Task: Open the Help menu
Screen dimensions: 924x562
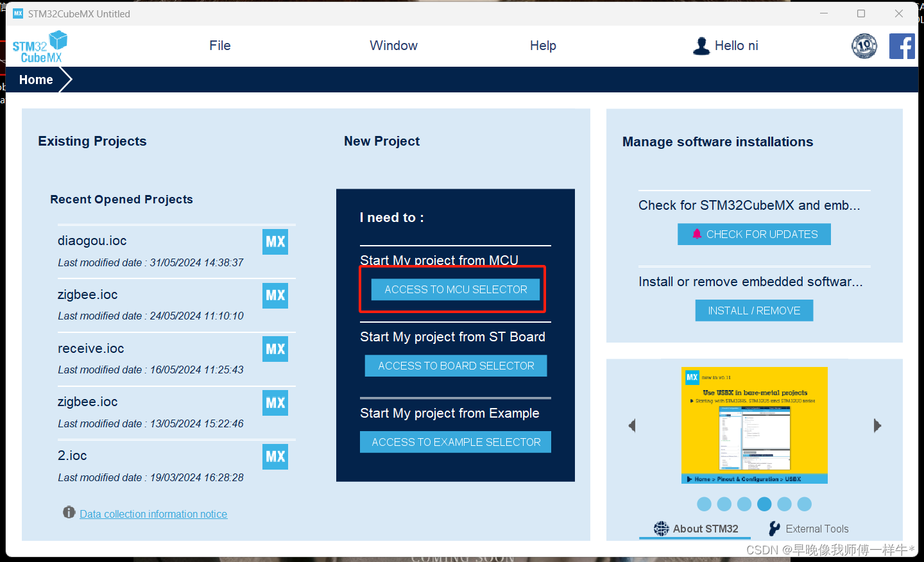Action: [543, 46]
